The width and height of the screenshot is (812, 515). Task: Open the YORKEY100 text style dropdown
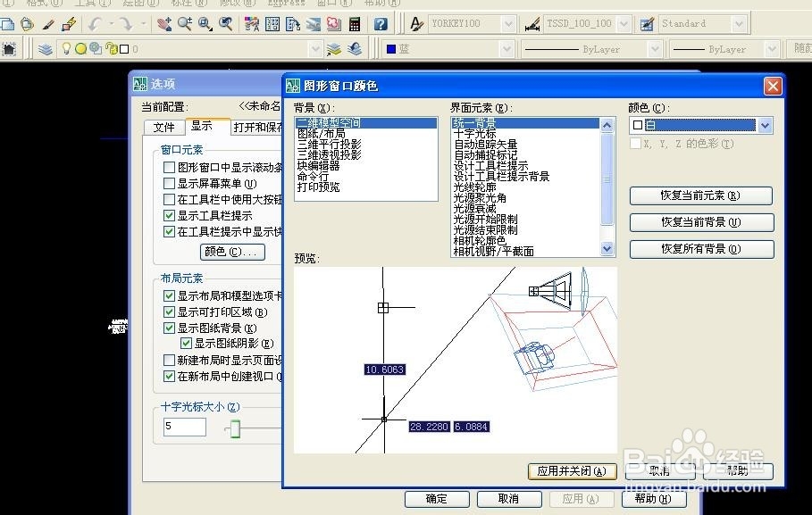tap(508, 24)
